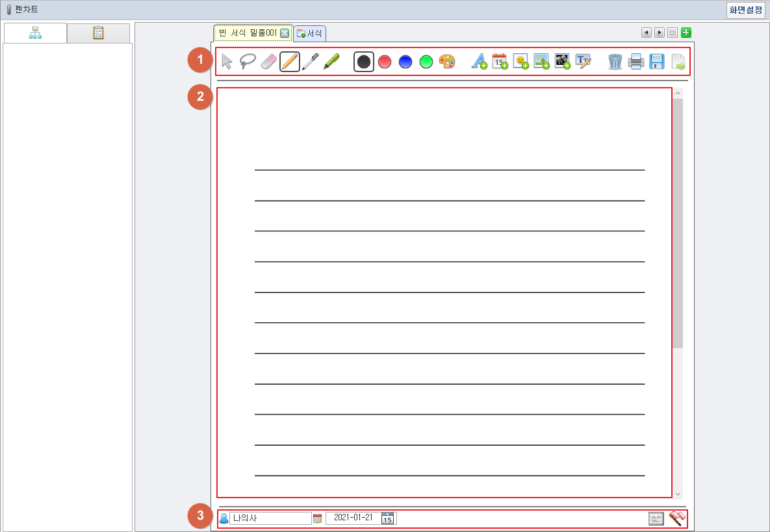
Task: Choose the eraser tool
Action: (269, 62)
